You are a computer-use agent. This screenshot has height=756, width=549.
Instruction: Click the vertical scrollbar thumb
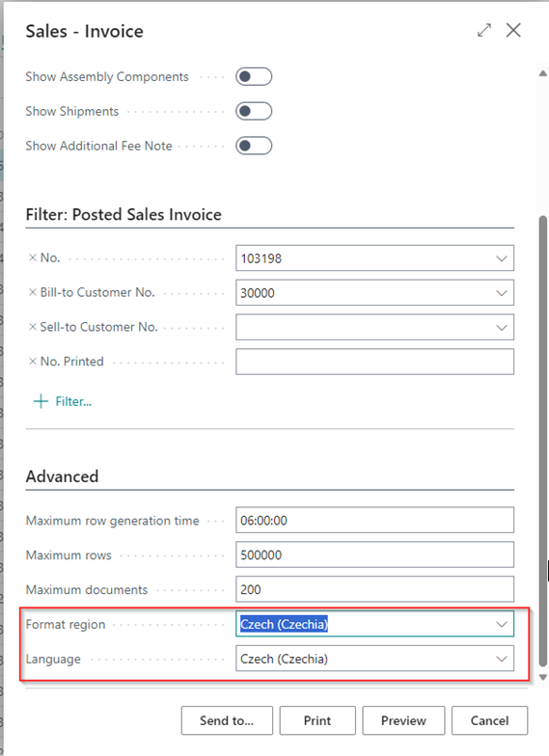pos(542,442)
